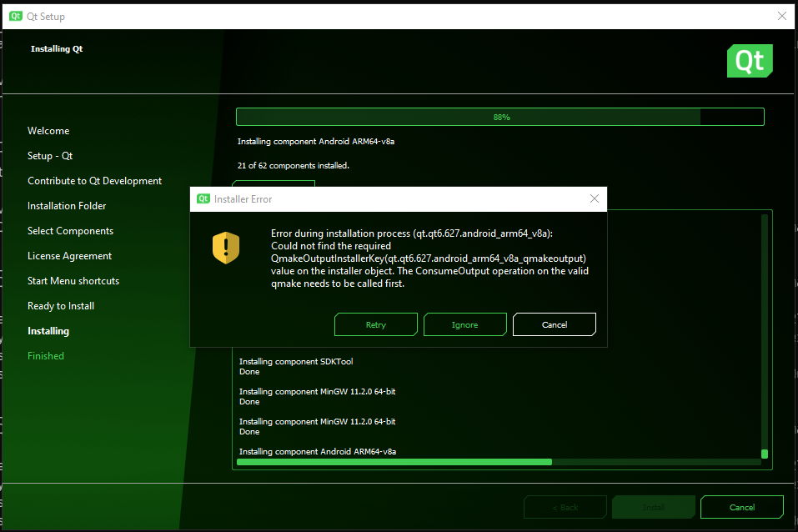Select the Installation Folder step
798x532 pixels.
[x=67, y=206]
